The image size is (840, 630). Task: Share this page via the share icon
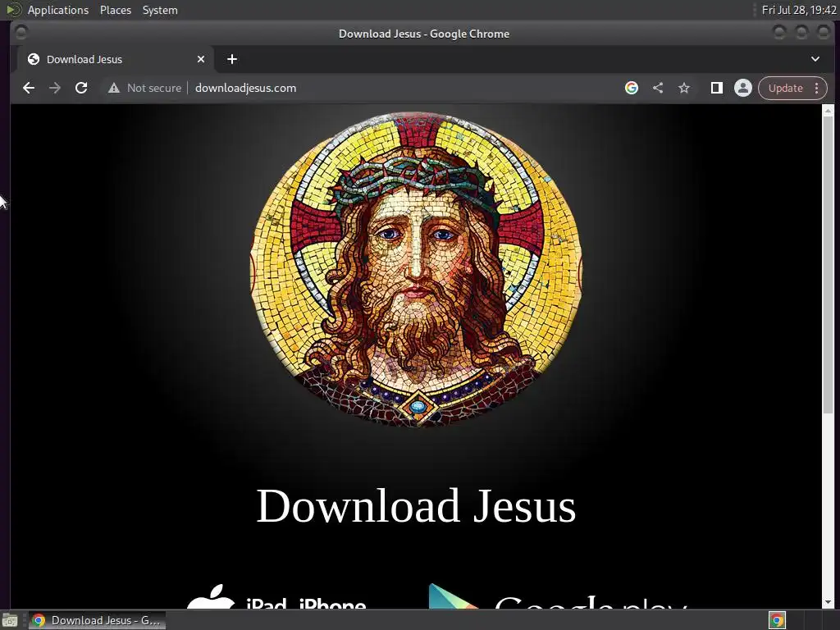[x=658, y=88]
